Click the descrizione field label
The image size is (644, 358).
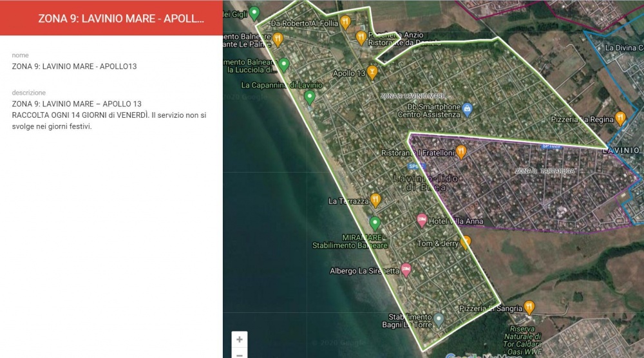[29, 93]
